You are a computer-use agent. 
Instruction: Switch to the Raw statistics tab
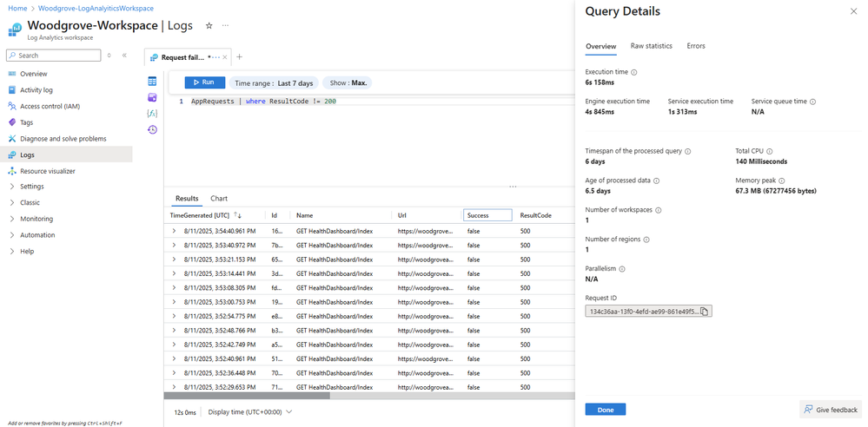651,46
